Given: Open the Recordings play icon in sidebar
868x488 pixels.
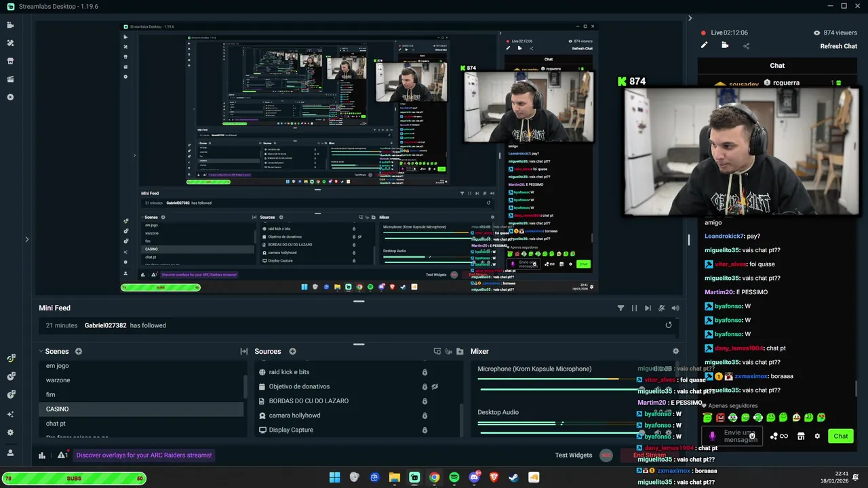Looking at the screenshot, I should 10,97.
